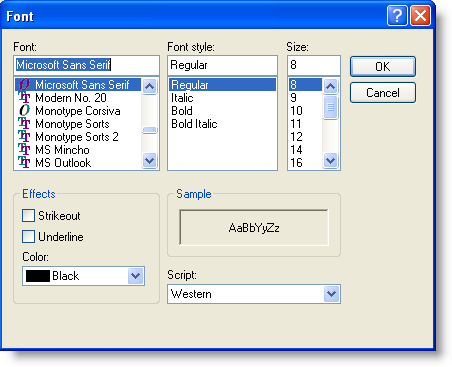The width and height of the screenshot is (452, 367).
Task: Click the size list scroll down arrow
Action: tap(330, 161)
